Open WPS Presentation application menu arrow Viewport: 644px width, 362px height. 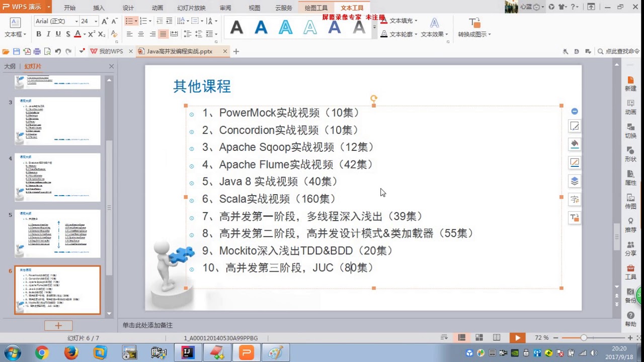click(49, 7)
